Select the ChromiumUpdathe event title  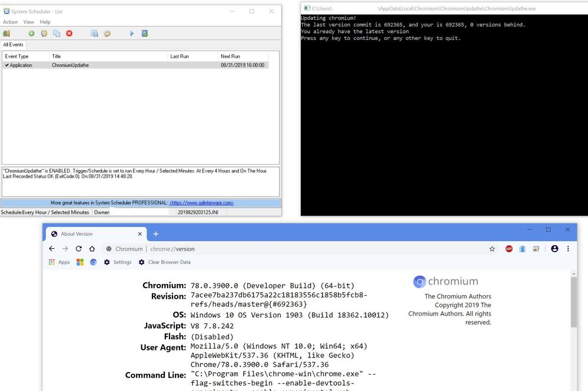pos(71,65)
